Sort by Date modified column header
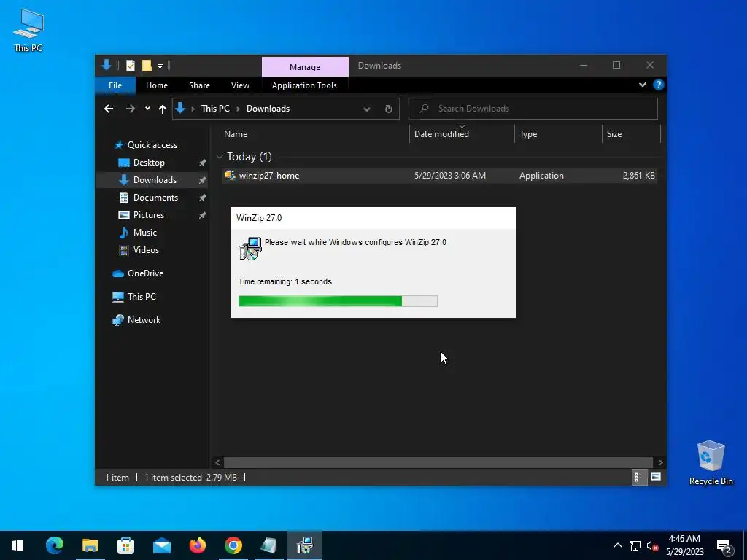Screen dimensions: 747x560 pos(441,134)
